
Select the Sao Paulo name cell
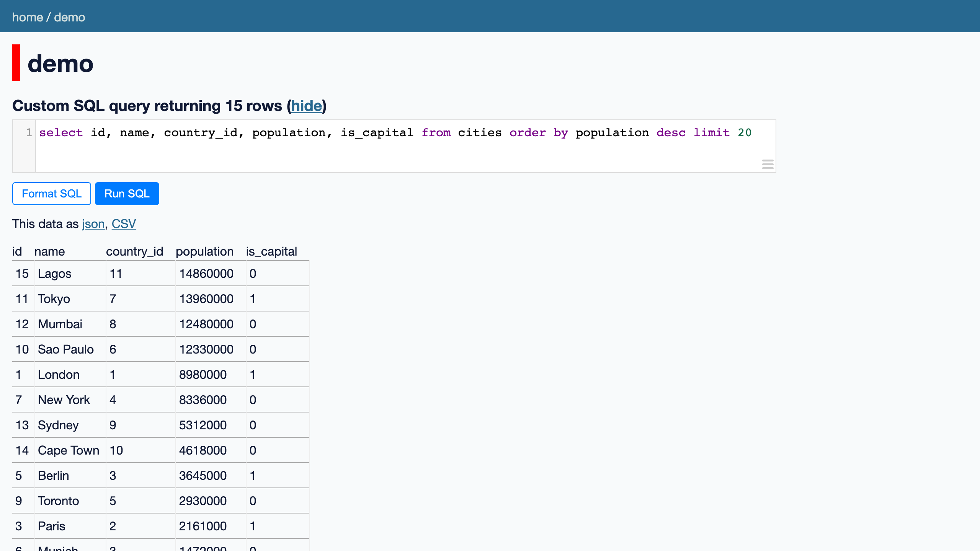(70, 349)
